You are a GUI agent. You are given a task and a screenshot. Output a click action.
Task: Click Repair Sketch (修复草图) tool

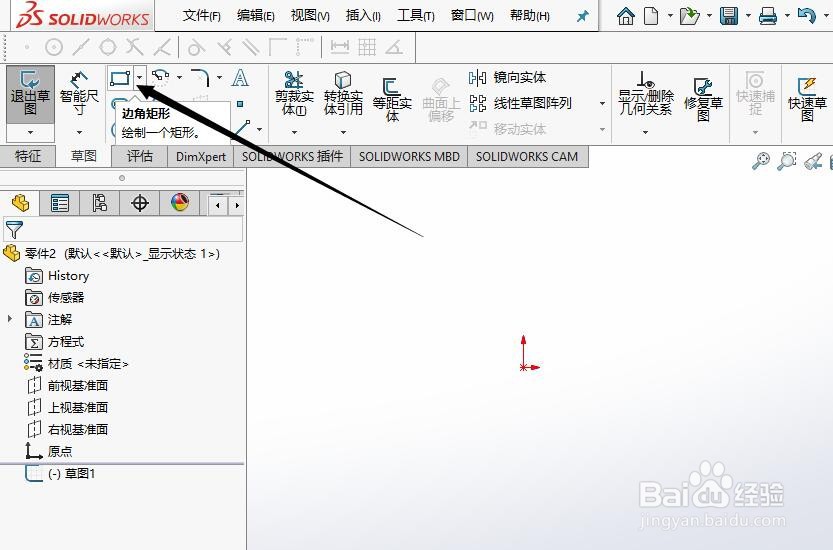tap(703, 100)
